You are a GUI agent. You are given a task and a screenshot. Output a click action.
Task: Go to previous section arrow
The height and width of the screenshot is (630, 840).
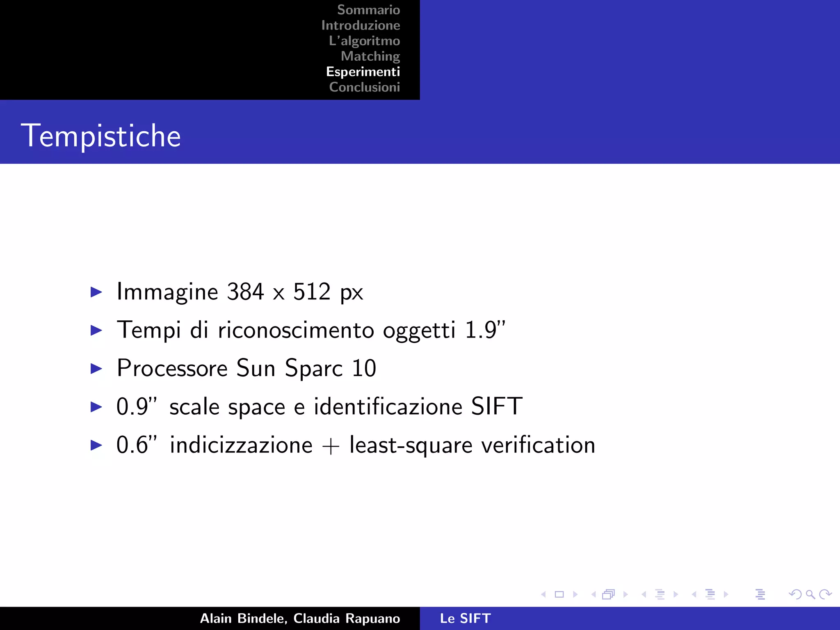[x=694, y=594]
